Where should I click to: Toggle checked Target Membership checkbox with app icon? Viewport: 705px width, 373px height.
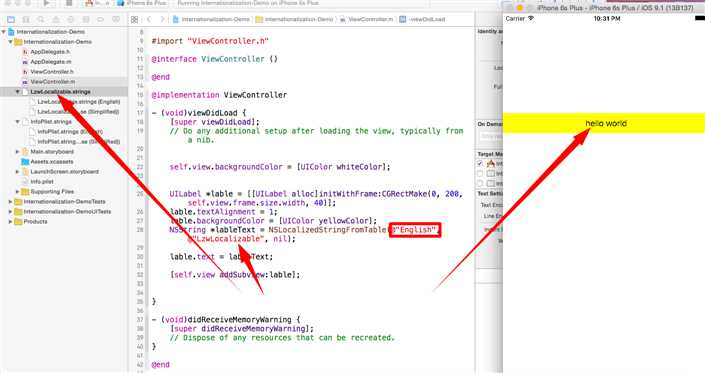[x=480, y=164]
